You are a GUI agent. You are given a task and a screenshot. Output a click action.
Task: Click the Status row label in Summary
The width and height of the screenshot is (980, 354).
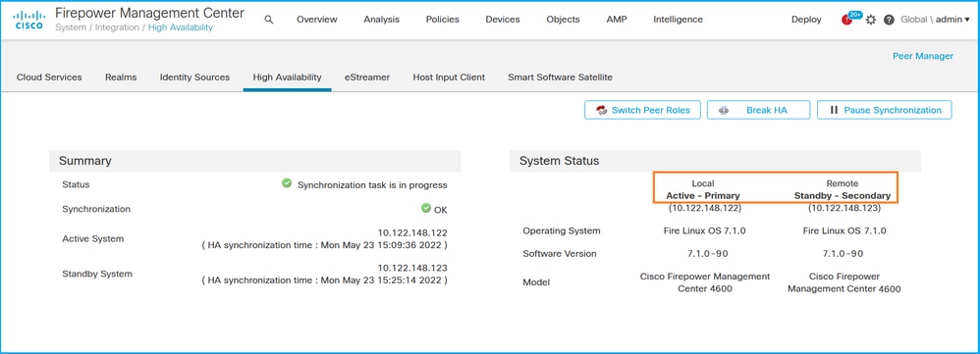[76, 184]
